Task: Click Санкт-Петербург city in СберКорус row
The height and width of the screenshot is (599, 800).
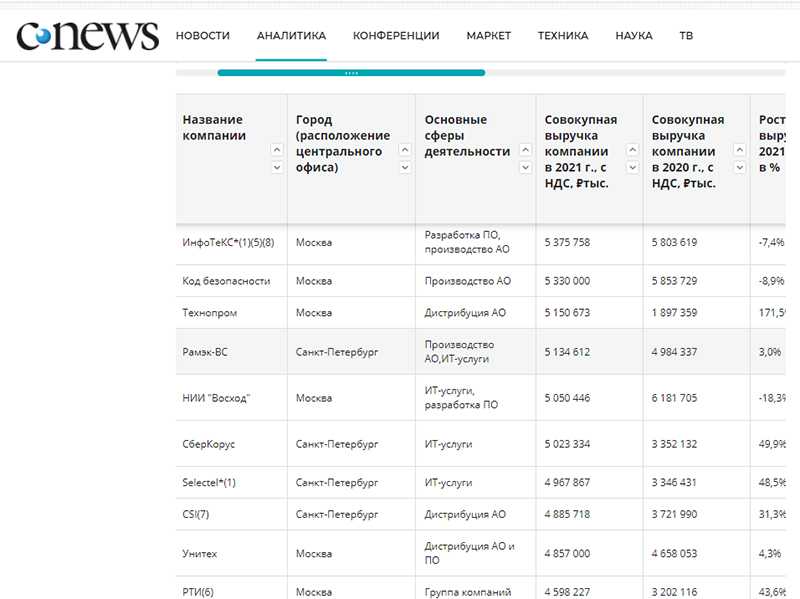Action: pyautogui.click(x=337, y=444)
